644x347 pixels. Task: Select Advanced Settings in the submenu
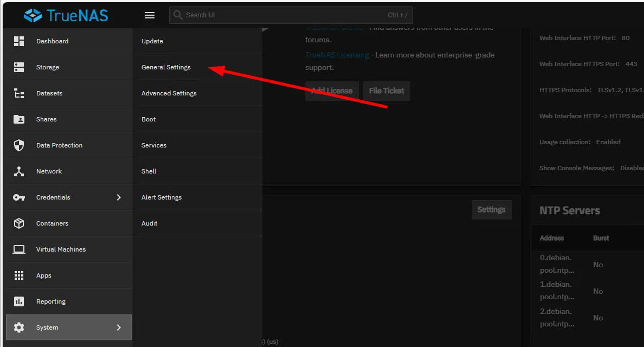[x=169, y=93]
